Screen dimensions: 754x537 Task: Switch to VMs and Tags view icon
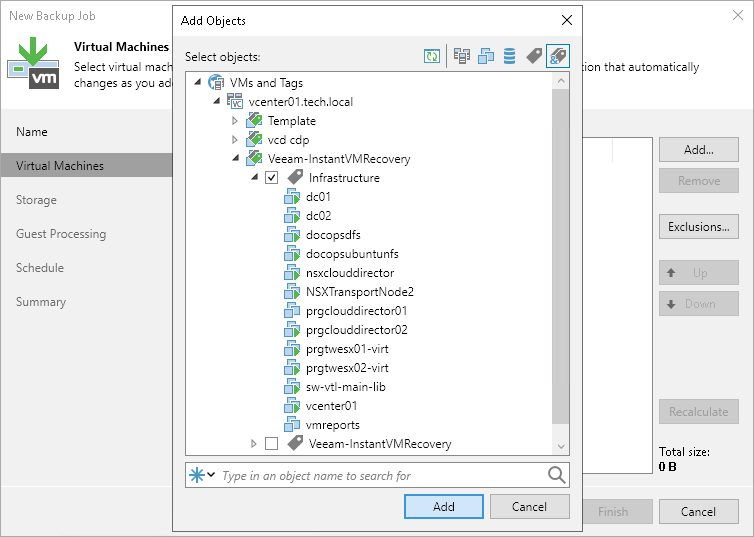point(534,56)
